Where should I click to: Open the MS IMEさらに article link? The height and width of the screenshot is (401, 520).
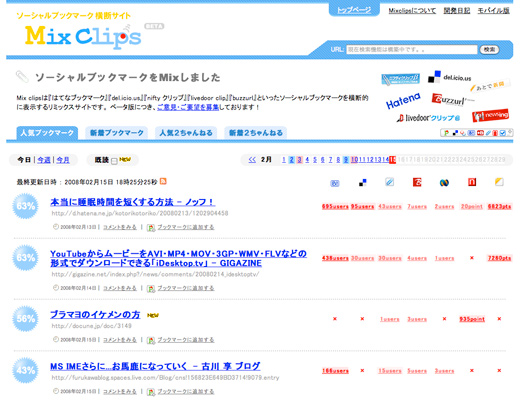tap(155, 366)
